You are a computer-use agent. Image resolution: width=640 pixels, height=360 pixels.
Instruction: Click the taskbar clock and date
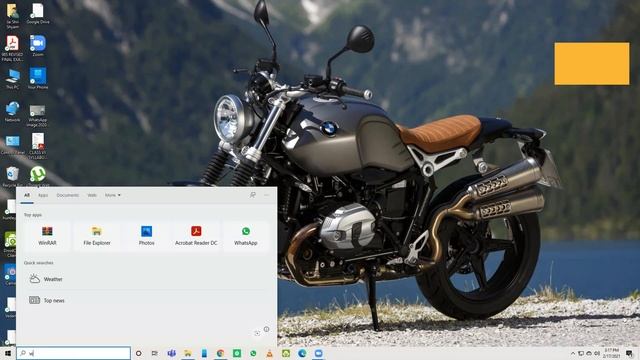point(611,353)
